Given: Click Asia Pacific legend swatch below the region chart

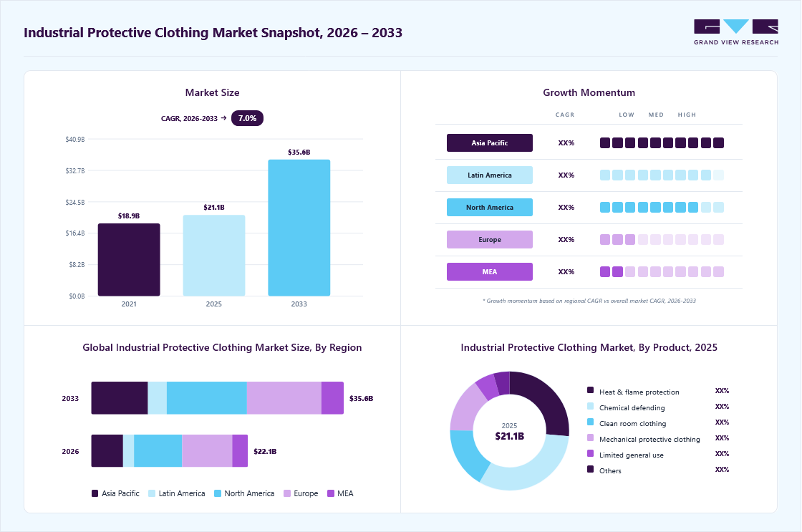Looking at the screenshot, I should click(95, 493).
